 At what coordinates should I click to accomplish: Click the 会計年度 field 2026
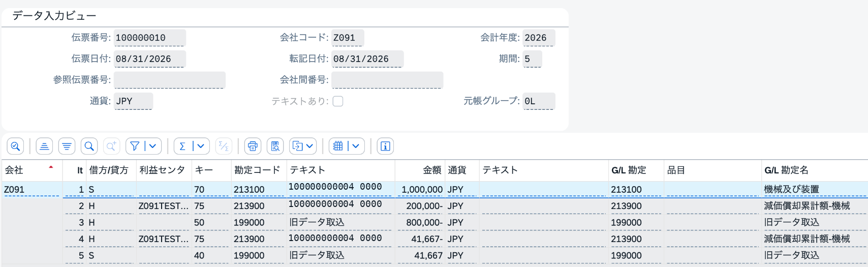(539, 38)
